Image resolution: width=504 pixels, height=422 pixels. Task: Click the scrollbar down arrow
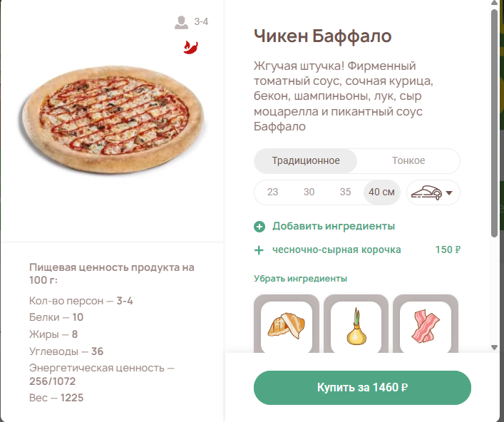(x=495, y=348)
